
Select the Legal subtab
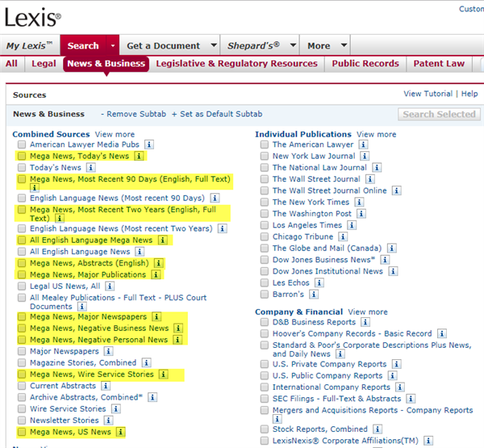(44, 64)
